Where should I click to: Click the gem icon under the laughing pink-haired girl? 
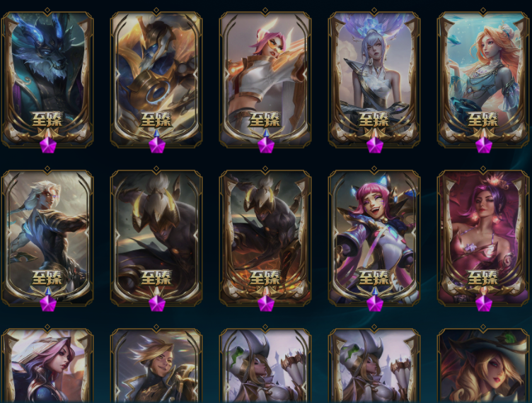pos(374,303)
